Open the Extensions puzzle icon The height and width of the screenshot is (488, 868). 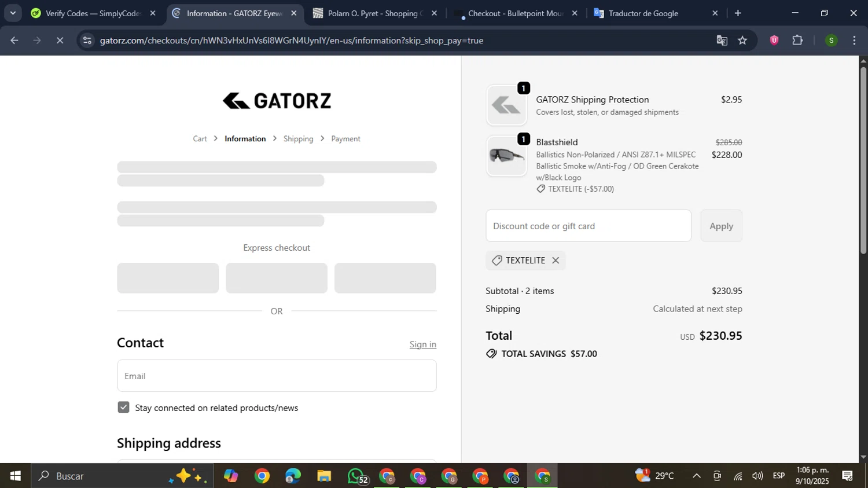coord(797,41)
